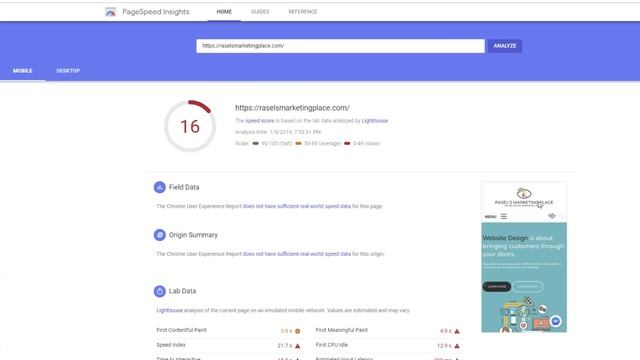Click the Speed Index label
The height and width of the screenshot is (360, 640).
click(171, 345)
